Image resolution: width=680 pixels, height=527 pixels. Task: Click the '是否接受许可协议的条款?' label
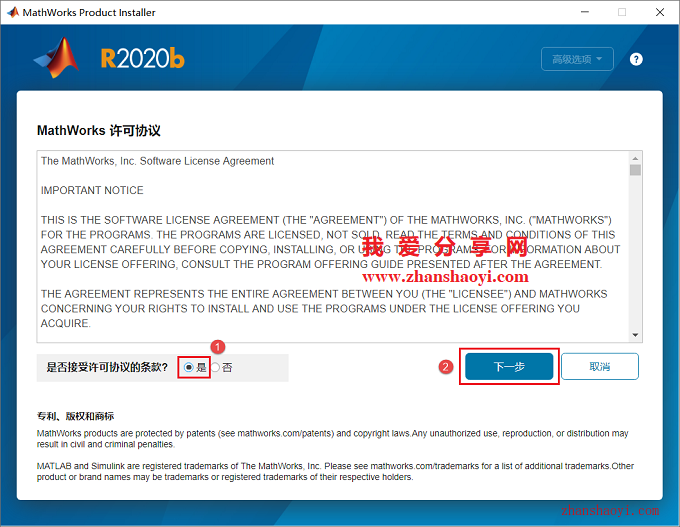coord(107,367)
